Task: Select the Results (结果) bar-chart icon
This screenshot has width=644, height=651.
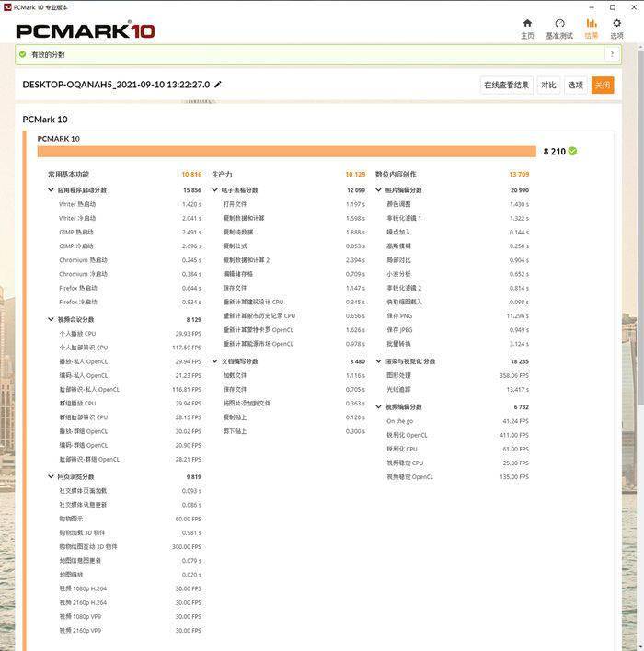Action: 592,23
